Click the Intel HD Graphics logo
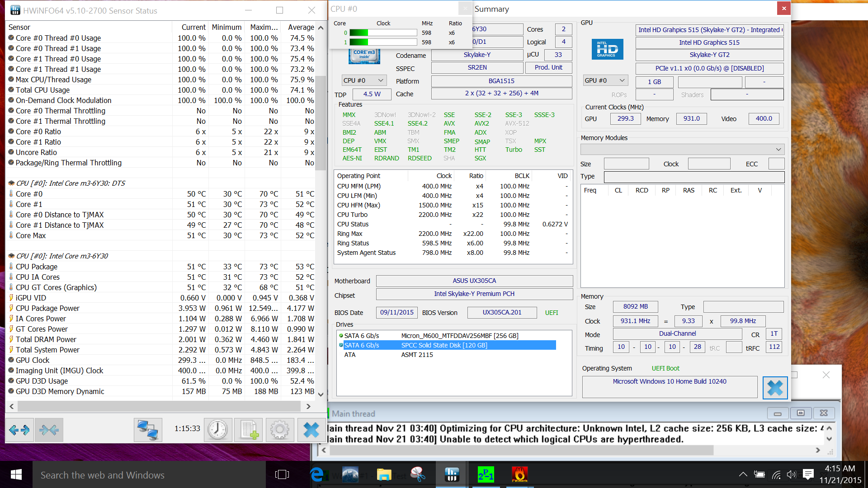 pos(607,49)
